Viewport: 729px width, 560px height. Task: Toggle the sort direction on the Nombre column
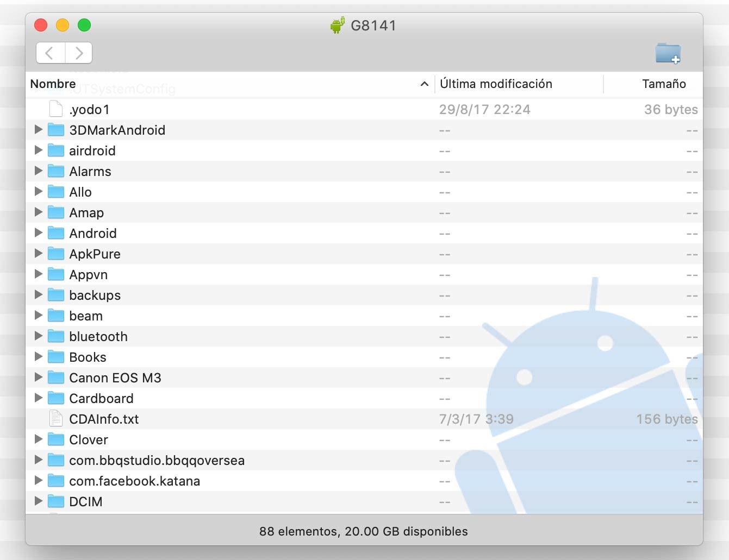click(53, 84)
